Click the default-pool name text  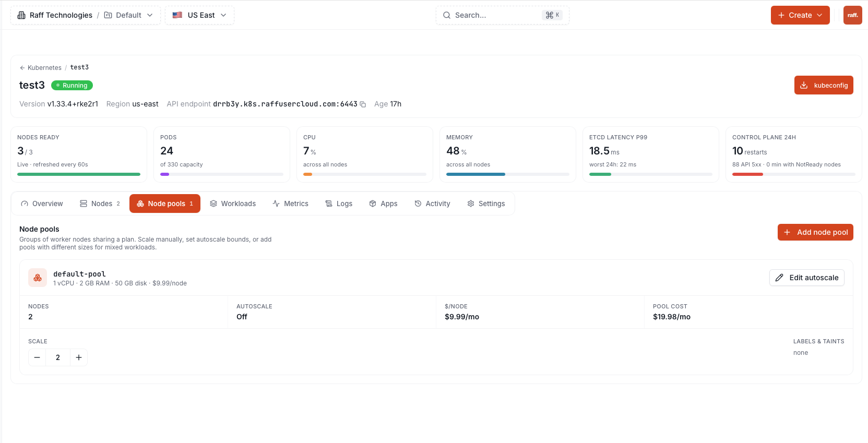(79, 274)
